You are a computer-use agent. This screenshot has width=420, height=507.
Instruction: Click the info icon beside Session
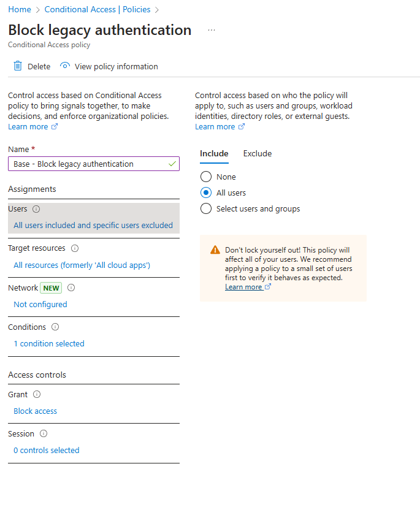point(44,433)
